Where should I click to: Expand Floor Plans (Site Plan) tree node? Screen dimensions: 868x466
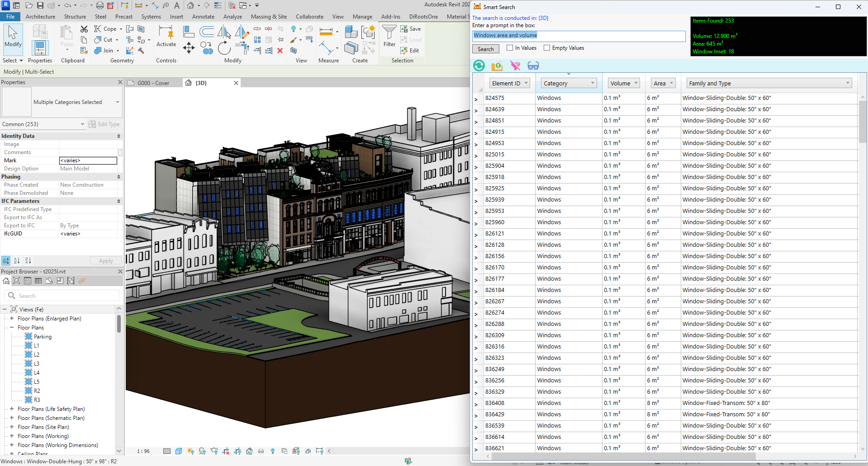pyautogui.click(x=12, y=427)
